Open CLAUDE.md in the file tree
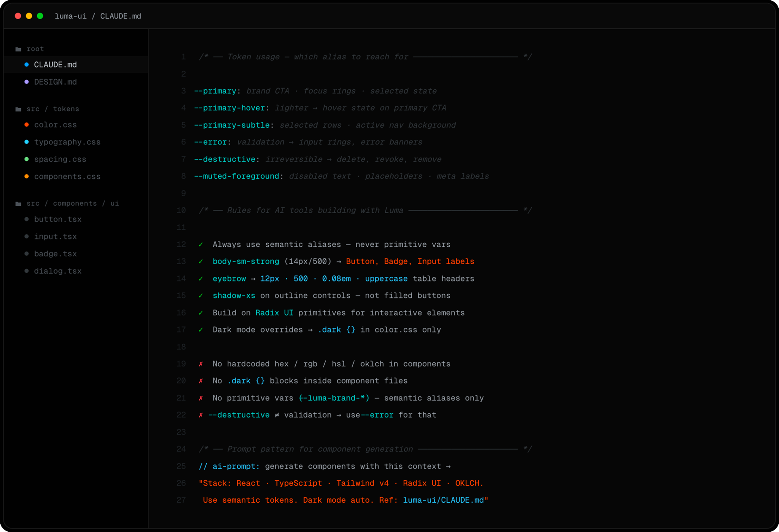Viewport: 779px width, 532px height. click(x=76, y=65)
